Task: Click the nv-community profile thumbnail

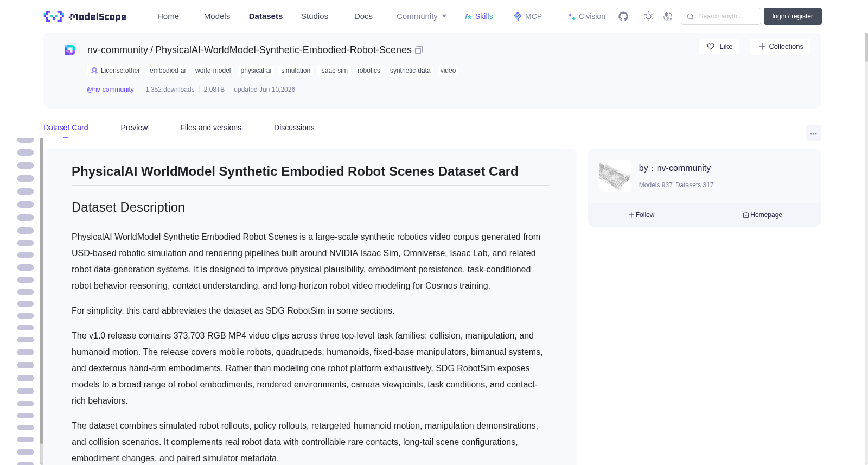Action: tap(615, 175)
